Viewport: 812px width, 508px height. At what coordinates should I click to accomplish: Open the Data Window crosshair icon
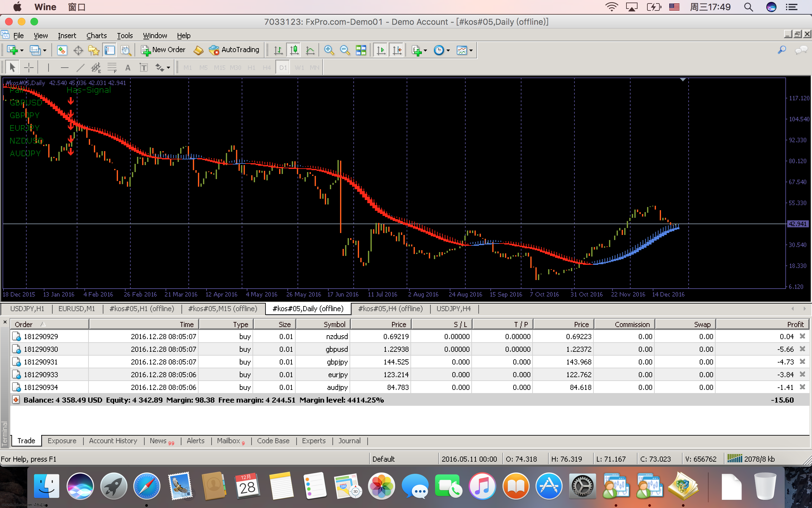tap(78, 50)
